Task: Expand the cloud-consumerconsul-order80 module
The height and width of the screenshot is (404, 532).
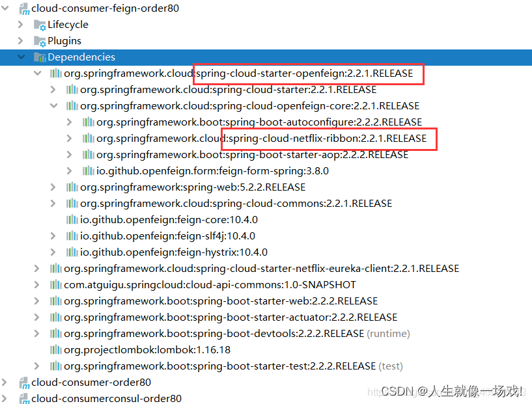Action: click(x=4, y=399)
